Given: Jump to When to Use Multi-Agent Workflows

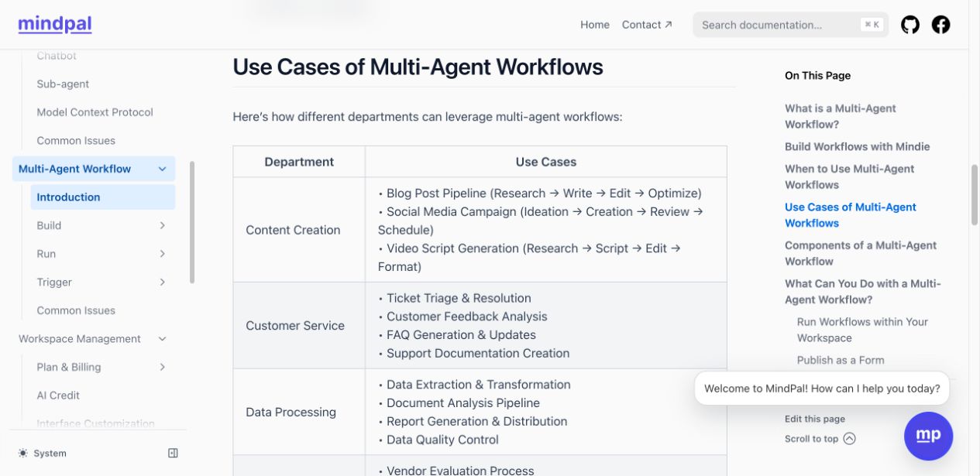Looking at the screenshot, I should coord(850,176).
